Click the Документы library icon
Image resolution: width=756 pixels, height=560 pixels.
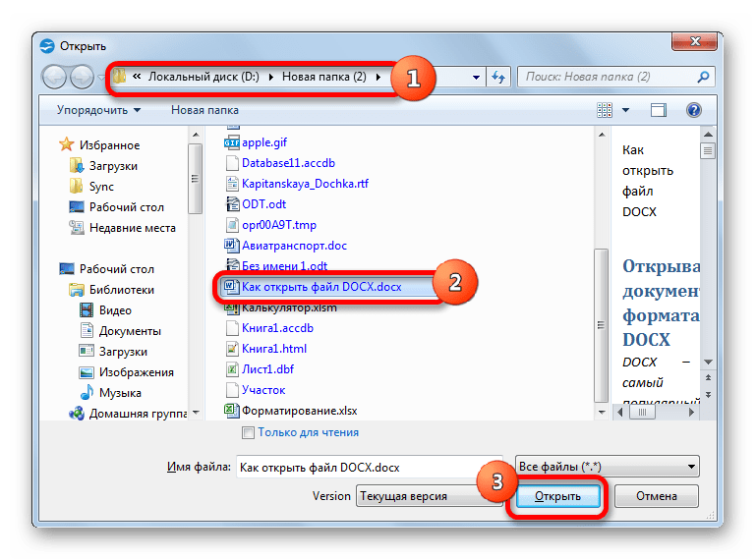pyautogui.click(x=87, y=331)
